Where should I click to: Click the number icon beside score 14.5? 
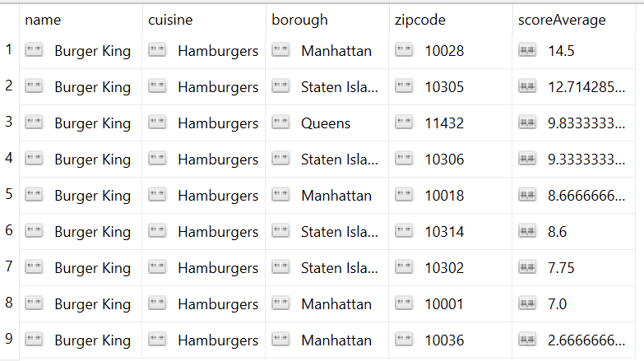[527, 51]
